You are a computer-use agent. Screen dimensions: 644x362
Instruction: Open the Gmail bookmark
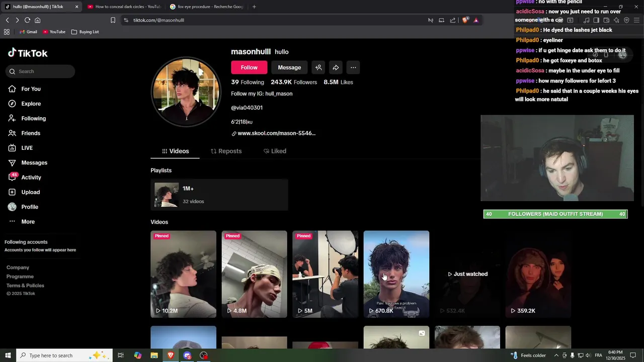pos(28,32)
